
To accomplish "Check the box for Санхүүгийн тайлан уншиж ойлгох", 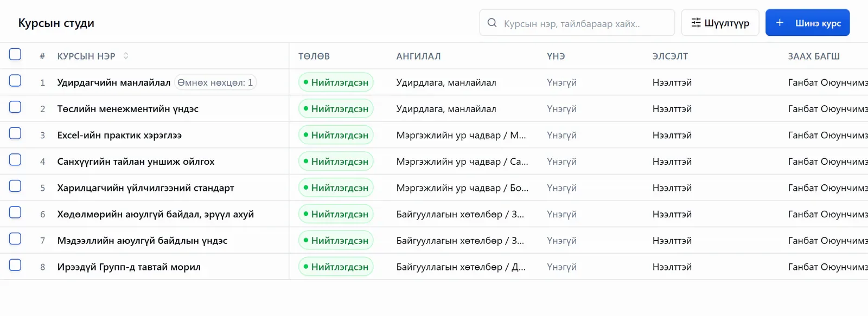I will pyautogui.click(x=15, y=160).
